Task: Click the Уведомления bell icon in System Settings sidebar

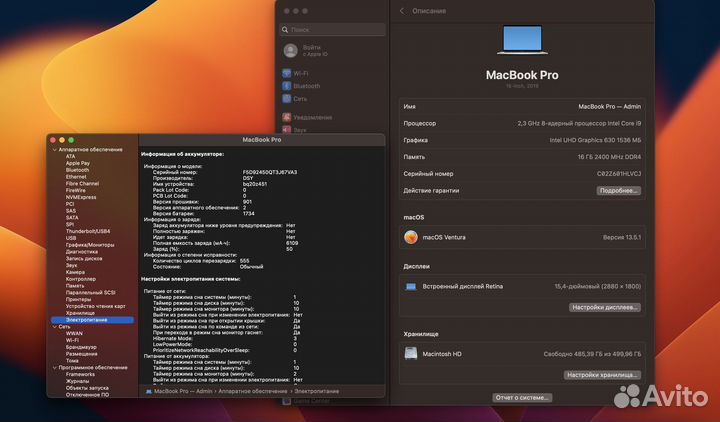Action: coord(287,117)
